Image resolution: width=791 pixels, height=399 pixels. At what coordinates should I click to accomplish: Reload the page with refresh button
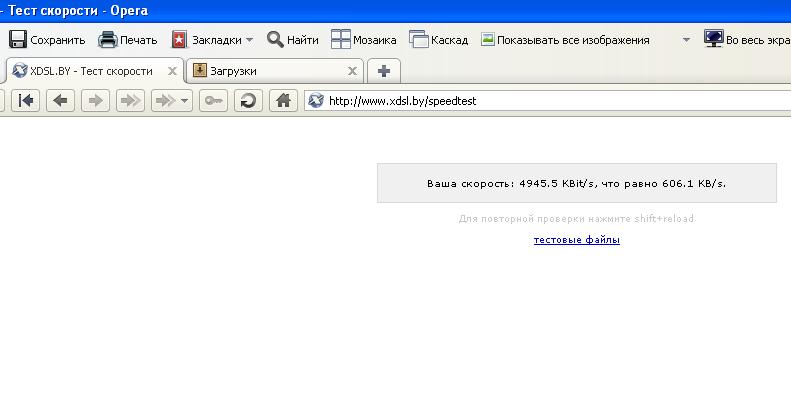pyautogui.click(x=248, y=101)
